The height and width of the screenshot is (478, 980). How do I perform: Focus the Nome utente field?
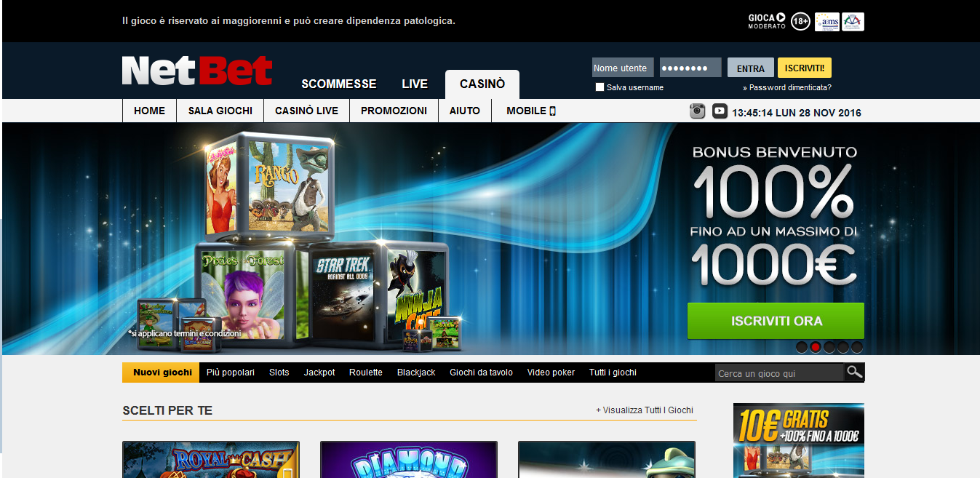[x=623, y=68]
